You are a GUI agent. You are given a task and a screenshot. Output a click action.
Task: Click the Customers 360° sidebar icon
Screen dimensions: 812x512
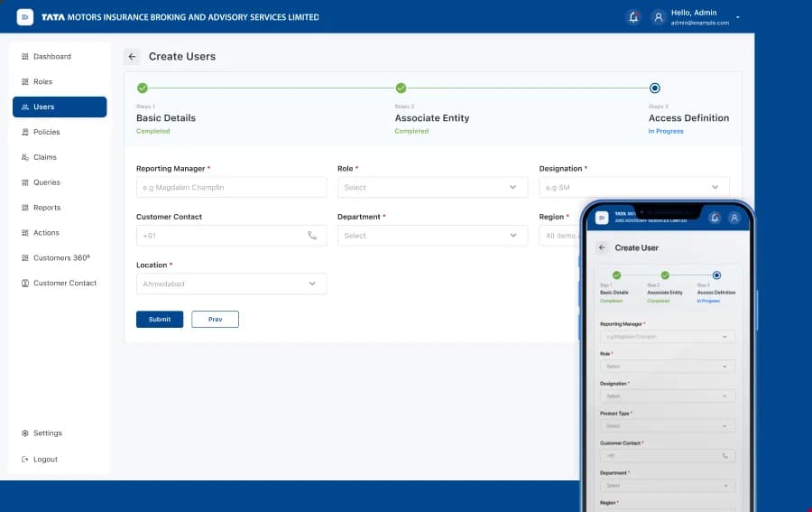[x=25, y=257]
